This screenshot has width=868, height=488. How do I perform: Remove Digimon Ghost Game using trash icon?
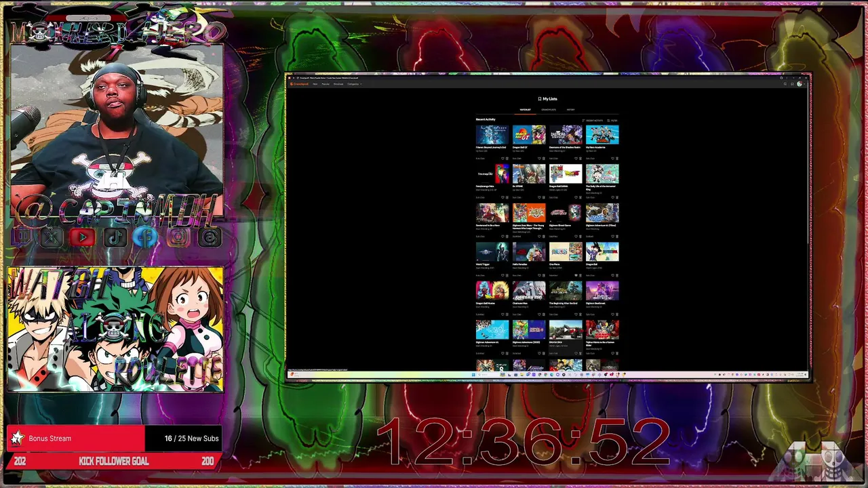point(580,237)
